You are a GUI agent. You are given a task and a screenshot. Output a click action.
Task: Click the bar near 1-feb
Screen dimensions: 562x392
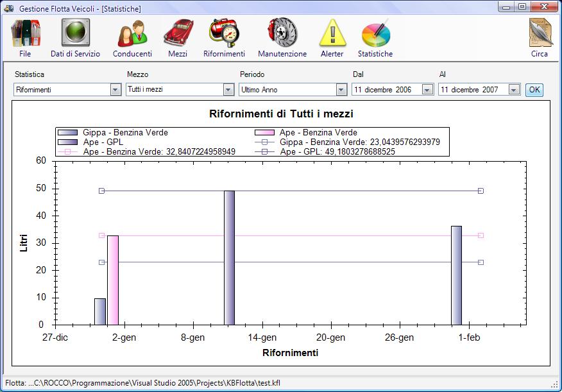[456, 275]
